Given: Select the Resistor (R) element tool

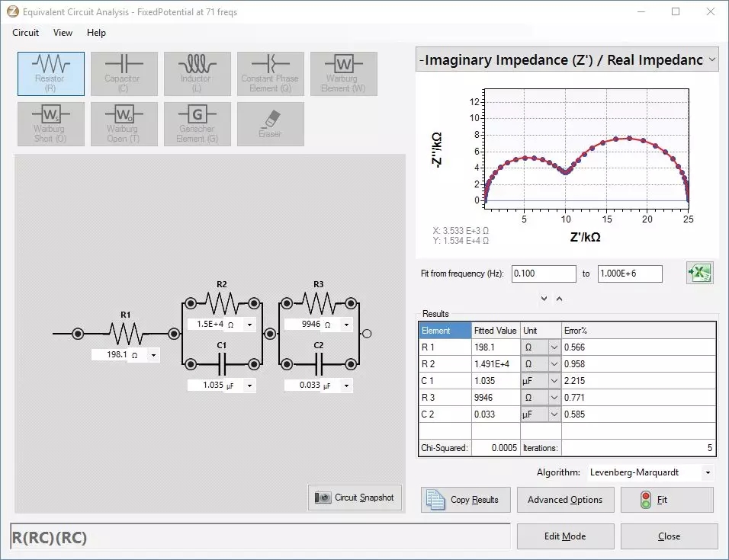Looking at the screenshot, I should (x=50, y=74).
